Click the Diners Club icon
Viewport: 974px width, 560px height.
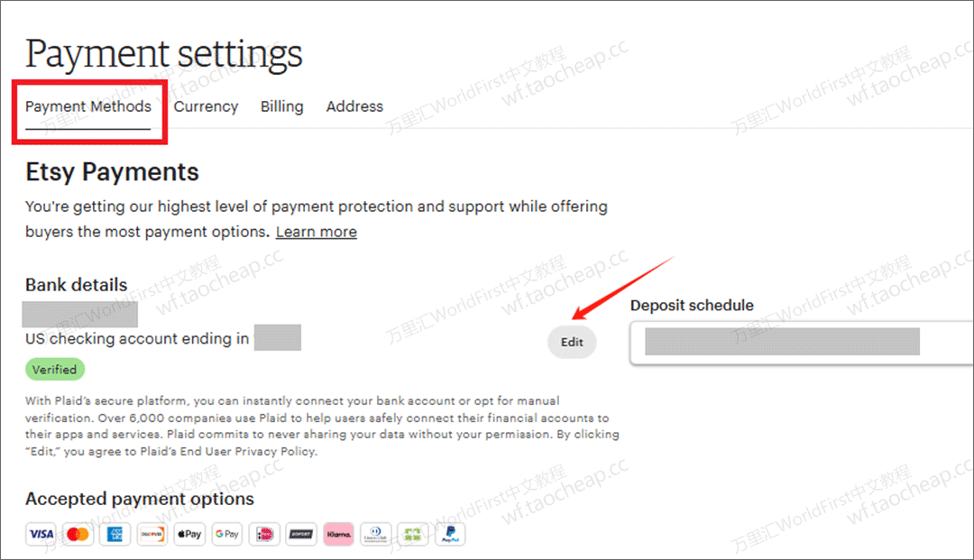tap(376, 534)
